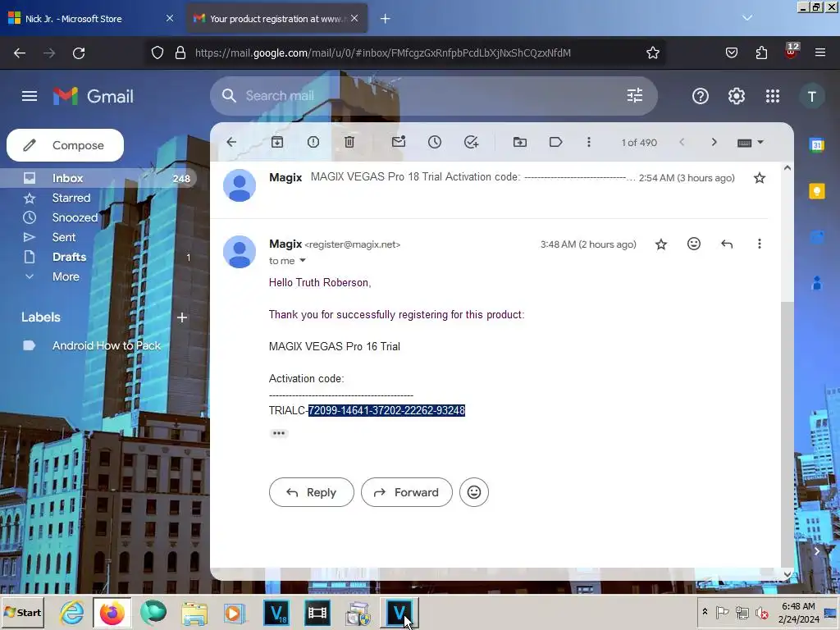Switch to Nick Jr. - Microsoft Store tab
This screenshot has width=840, height=630.
[x=91, y=19]
